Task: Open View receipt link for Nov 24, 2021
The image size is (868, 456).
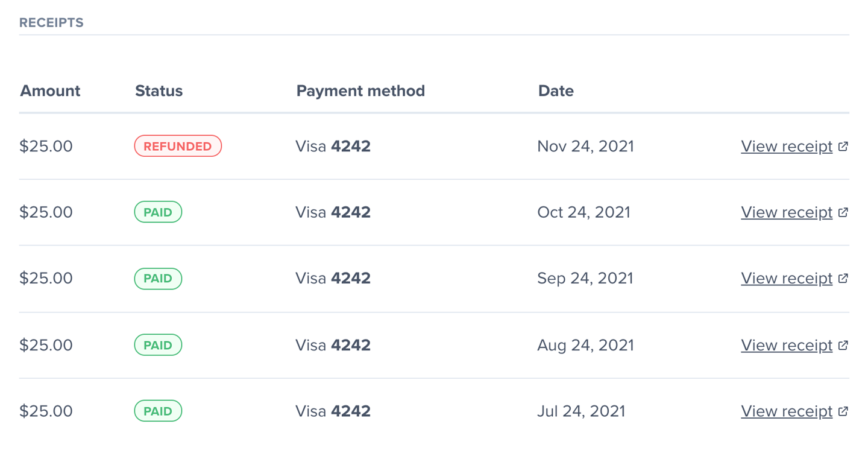Action: pyautogui.click(x=786, y=147)
